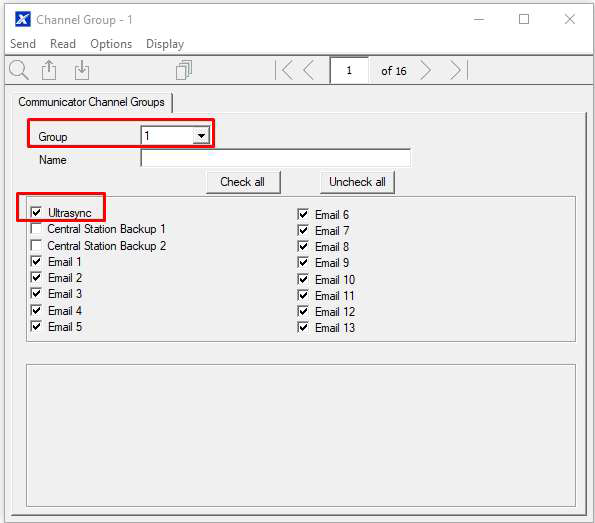
Task: Click the magnifier search icon in toolbar
Action: pyautogui.click(x=19, y=70)
